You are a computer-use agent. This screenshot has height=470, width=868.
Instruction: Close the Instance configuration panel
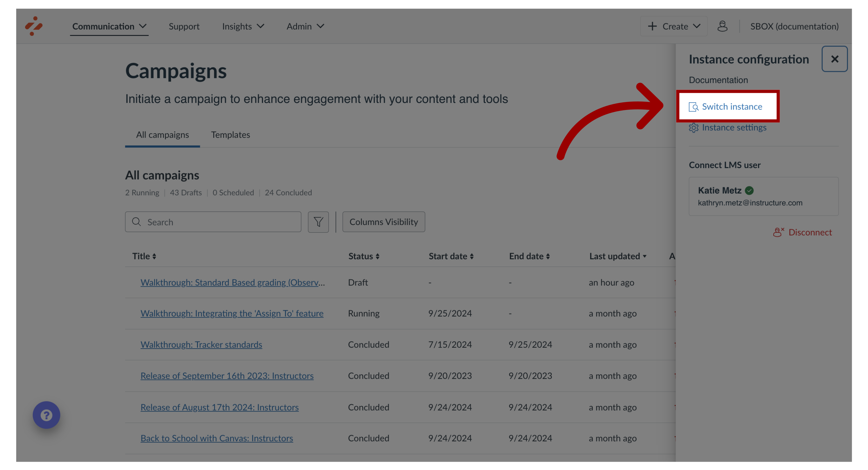[834, 59]
